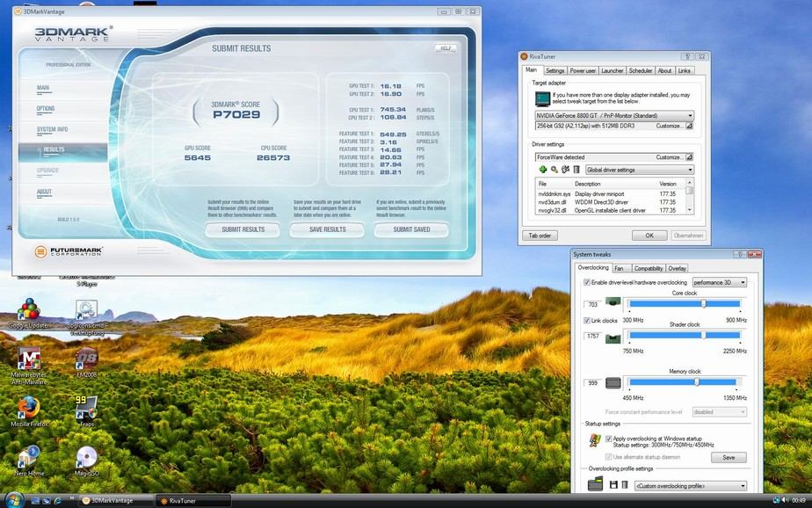Open the Scheduler tab in RivaTuner

tap(641, 70)
